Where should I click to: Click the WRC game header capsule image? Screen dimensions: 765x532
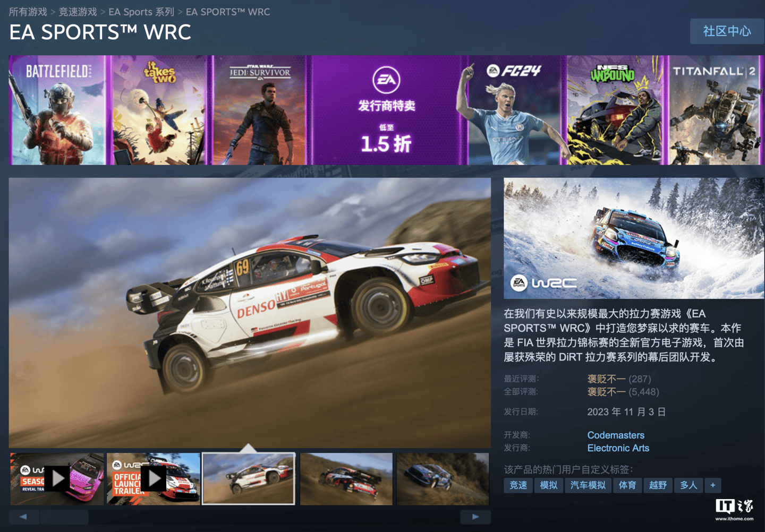634,238
